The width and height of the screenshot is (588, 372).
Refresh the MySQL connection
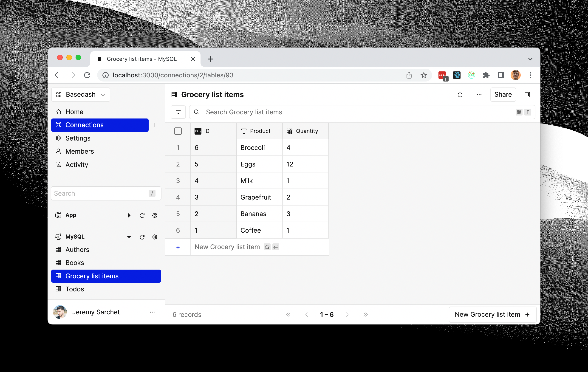click(x=142, y=237)
